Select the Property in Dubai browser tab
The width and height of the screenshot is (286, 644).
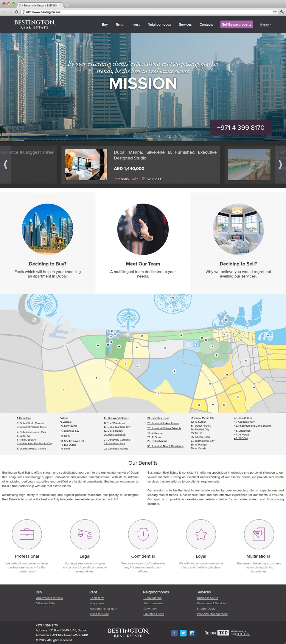pyautogui.click(x=40, y=5)
